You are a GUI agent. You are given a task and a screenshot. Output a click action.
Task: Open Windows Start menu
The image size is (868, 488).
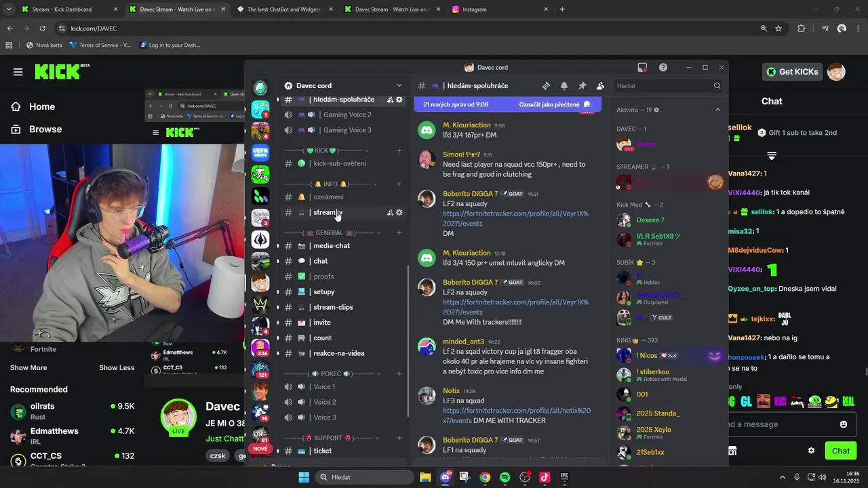(x=304, y=477)
